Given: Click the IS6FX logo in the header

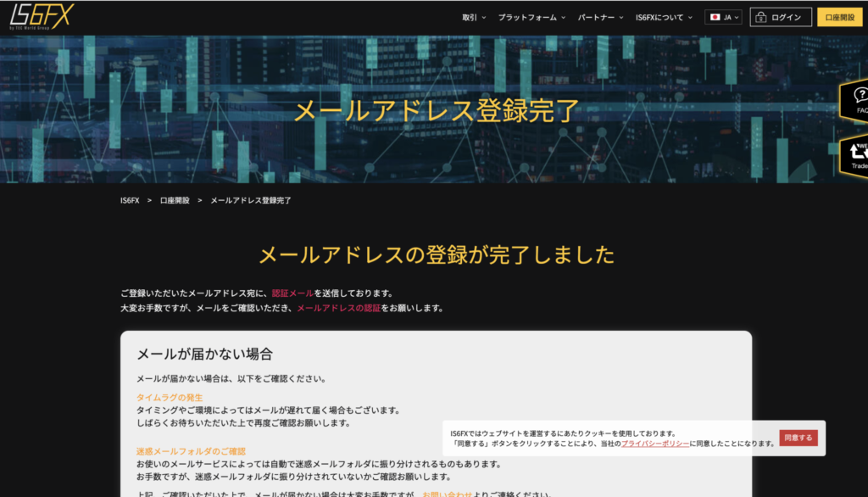Looking at the screenshot, I should click(42, 16).
